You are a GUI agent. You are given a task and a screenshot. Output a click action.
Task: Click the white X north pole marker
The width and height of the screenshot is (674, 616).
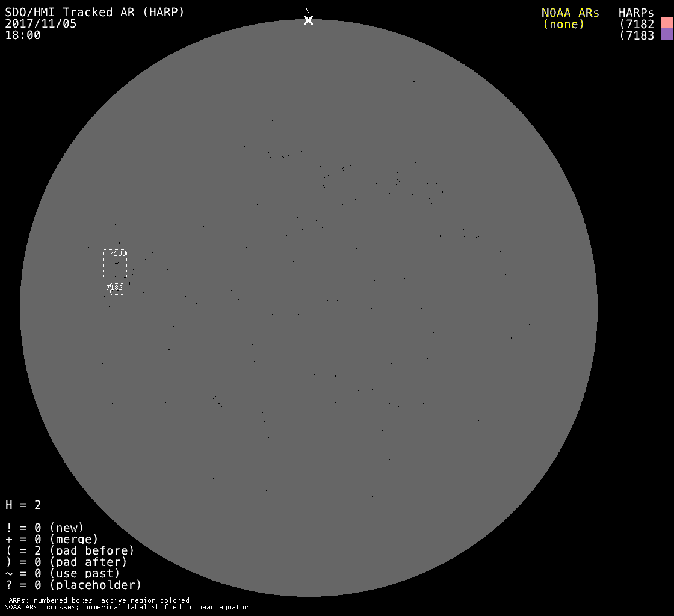tap(308, 20)
